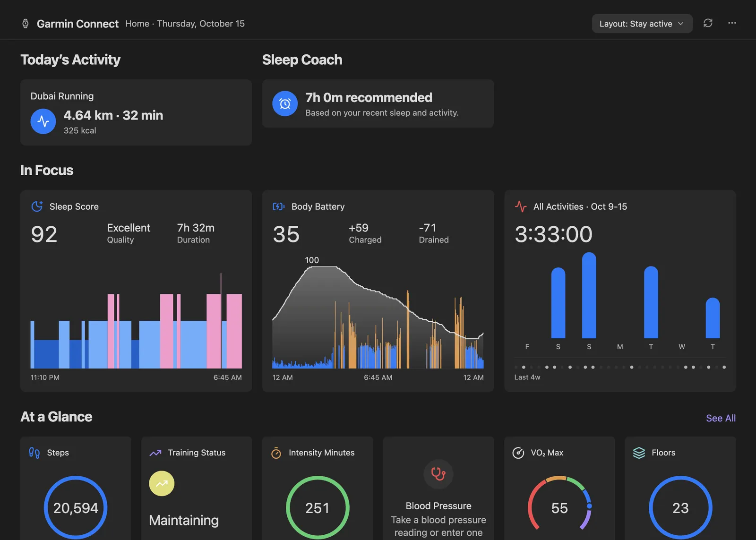Click the Training Status trend arrow icon
This screenshot has height=540, width=756.
[x=155, y=453]
